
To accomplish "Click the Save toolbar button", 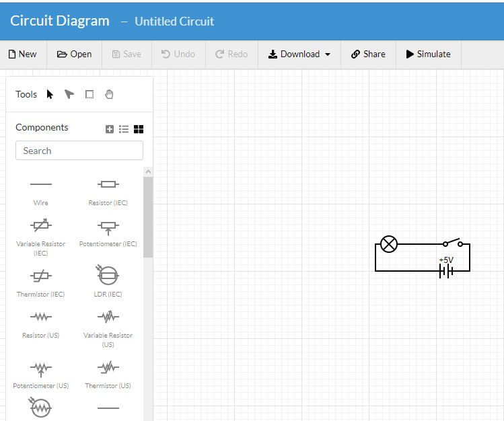I will [127, 54].
